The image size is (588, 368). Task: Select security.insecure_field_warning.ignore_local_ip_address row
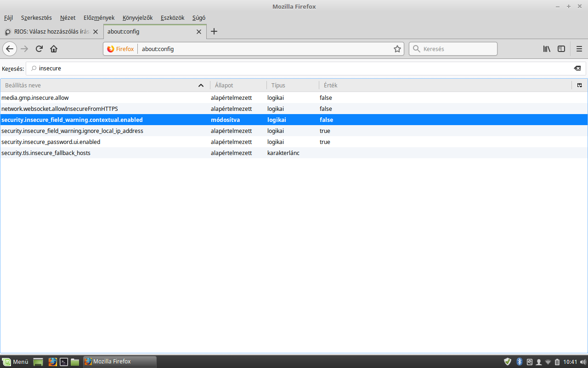[x=294, y=131]
